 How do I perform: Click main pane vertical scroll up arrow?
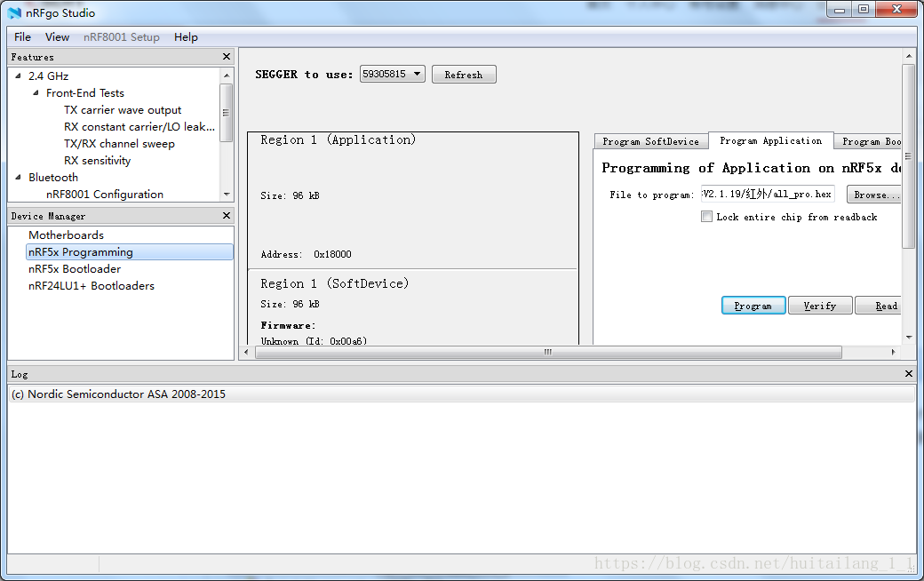(x=909, y=56)
